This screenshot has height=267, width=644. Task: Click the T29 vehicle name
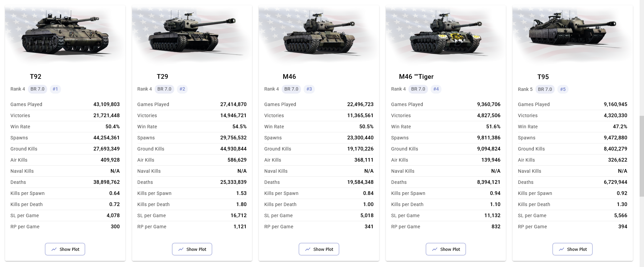click(x=162, y=76)
